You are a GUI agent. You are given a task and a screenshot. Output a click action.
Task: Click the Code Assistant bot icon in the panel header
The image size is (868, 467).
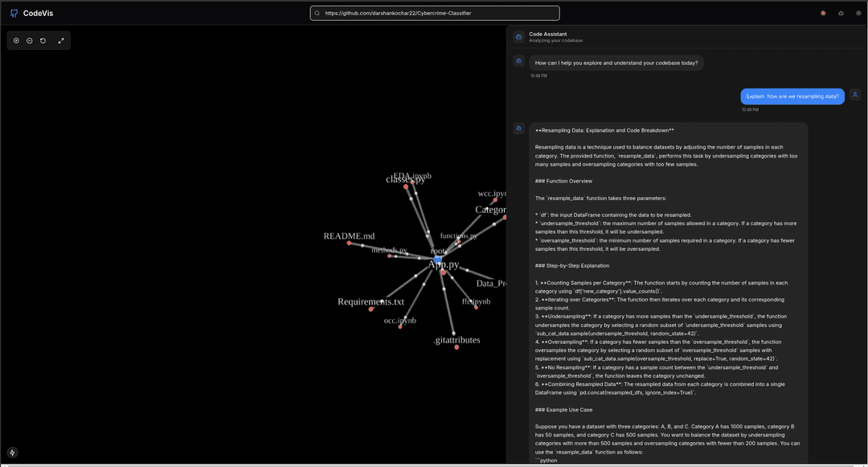[x=518, y=37]
